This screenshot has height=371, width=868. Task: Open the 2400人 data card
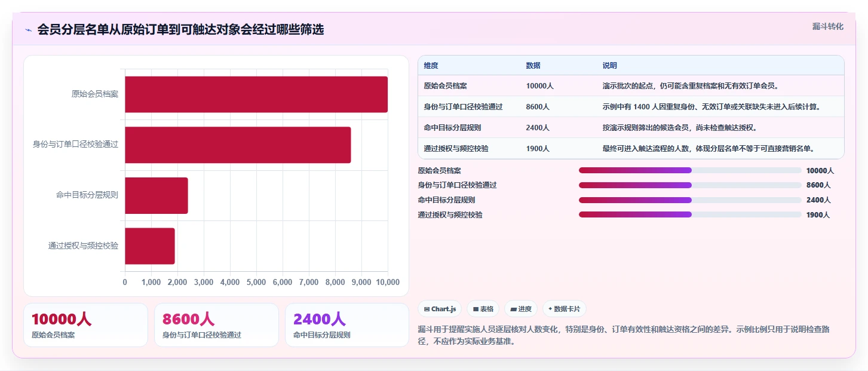pos(347,325)
